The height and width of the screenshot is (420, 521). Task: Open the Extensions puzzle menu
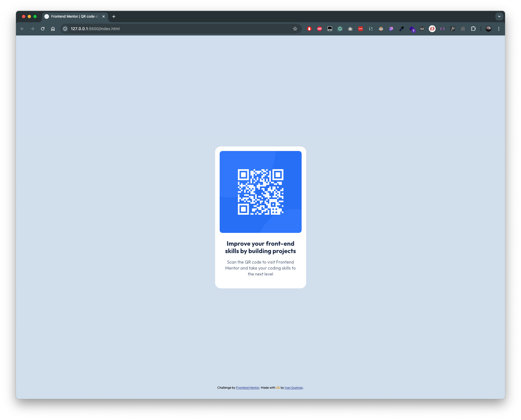(x=473, y=29)
